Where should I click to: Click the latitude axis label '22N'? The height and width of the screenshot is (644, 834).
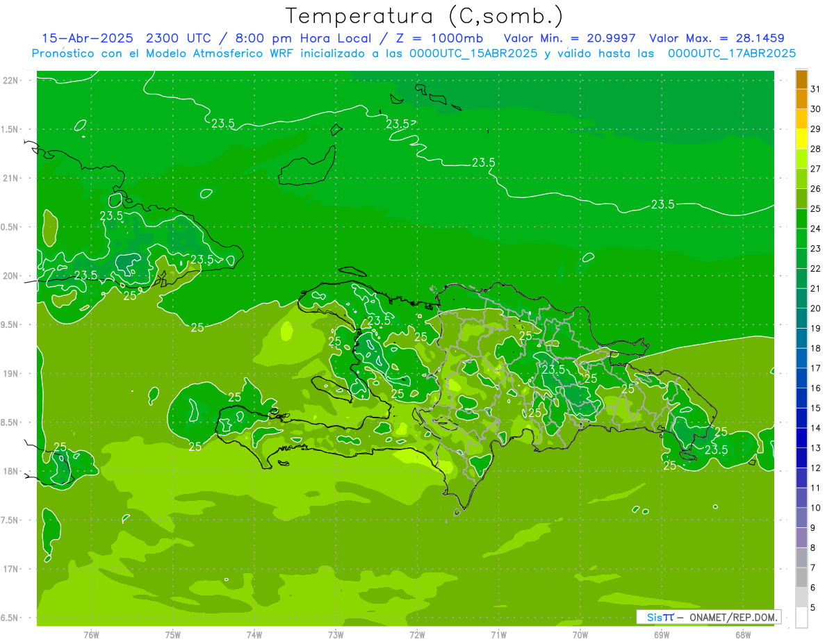[x=11, y=81]
